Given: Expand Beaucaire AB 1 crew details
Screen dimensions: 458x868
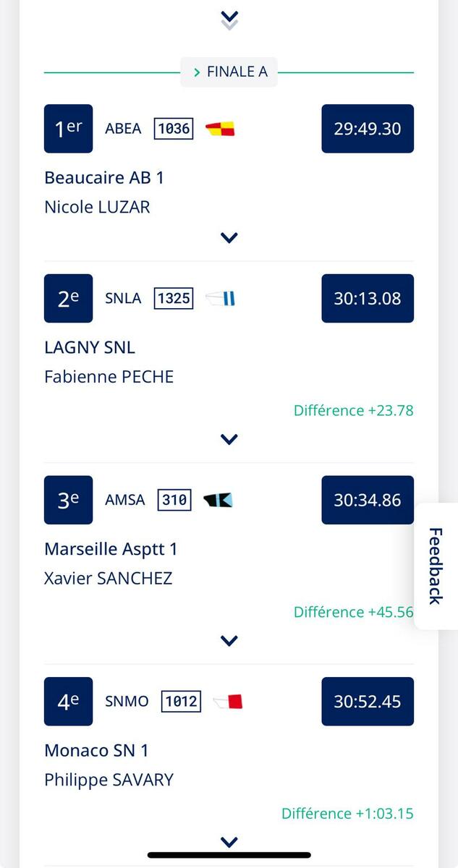Looking at the screenshot, I should click(229, 237).
